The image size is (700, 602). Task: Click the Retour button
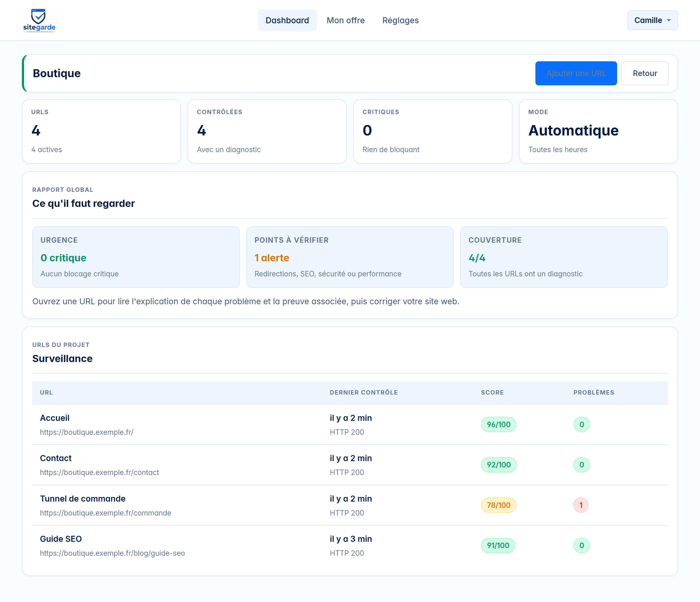[x=644, y=73]
